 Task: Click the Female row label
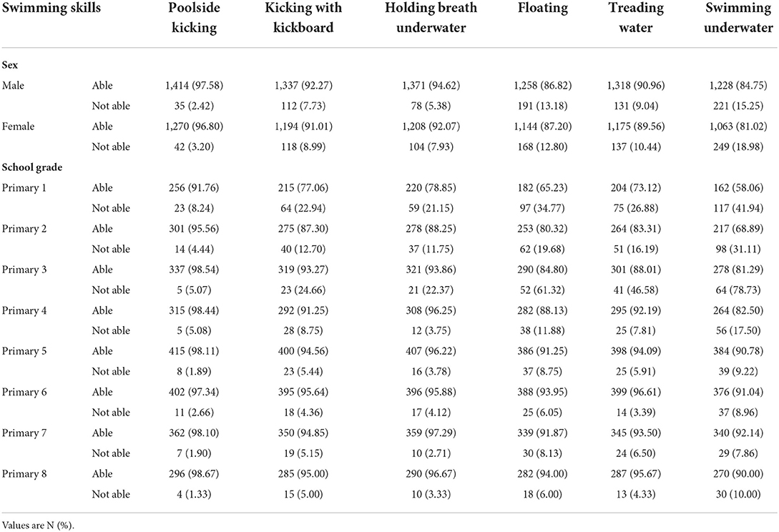coord(19,126)
